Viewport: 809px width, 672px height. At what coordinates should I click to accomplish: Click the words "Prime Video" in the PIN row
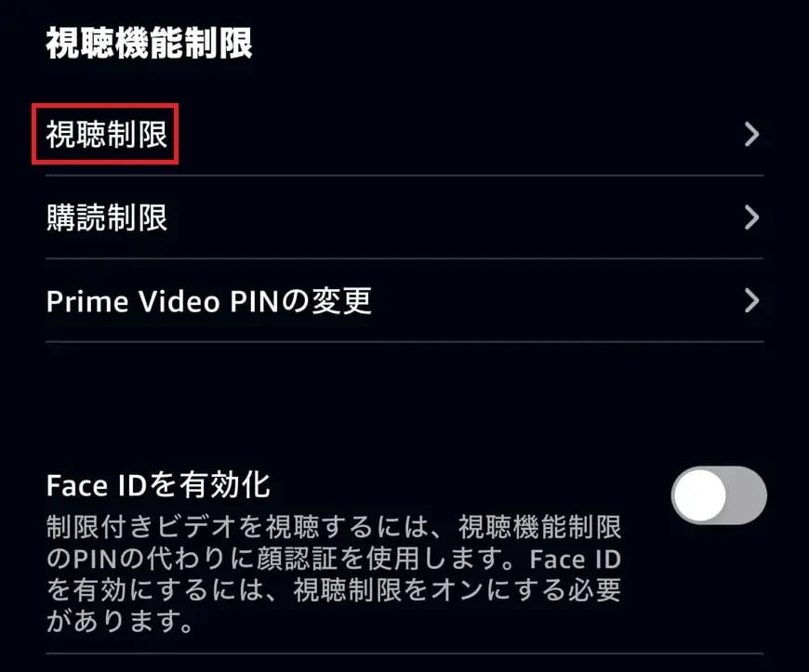pyautogui.click(x=133, y=301)
